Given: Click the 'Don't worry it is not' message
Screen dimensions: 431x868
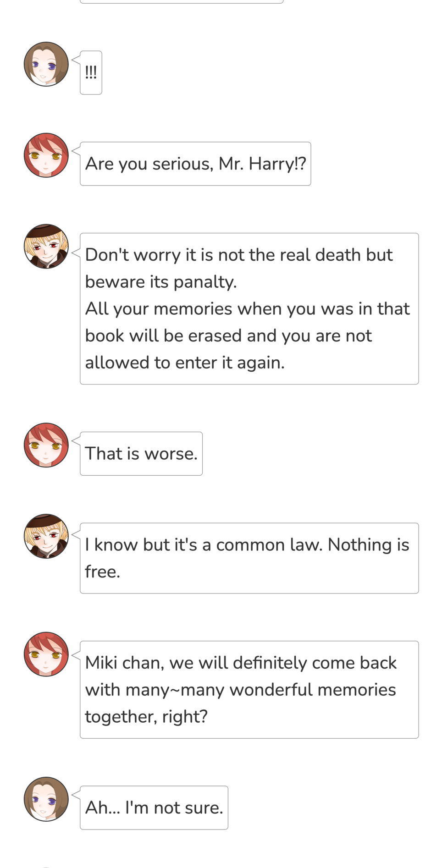Looking at the screenshot, I should (249, 309).
